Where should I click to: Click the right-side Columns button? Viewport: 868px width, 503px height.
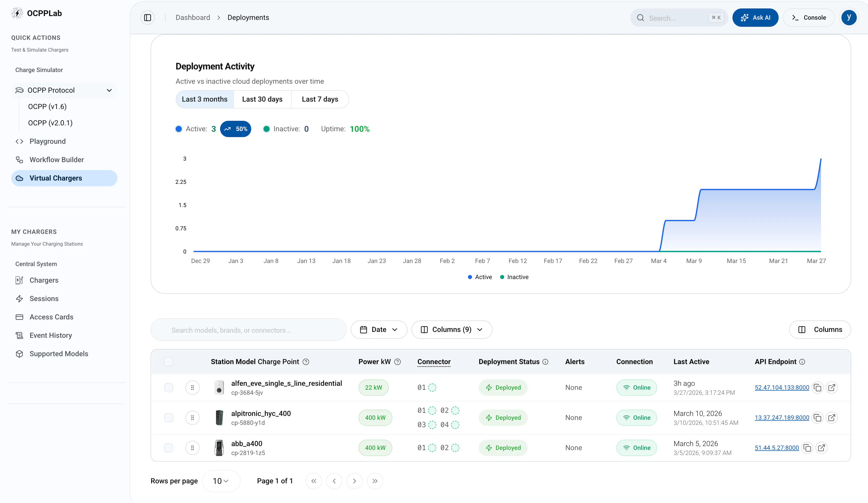820,330
